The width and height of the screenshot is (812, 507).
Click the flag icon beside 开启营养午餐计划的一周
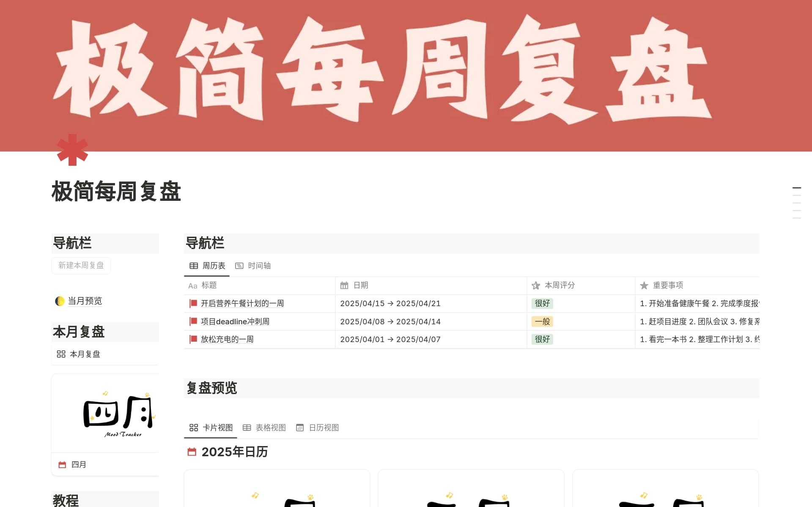[193, 303]
